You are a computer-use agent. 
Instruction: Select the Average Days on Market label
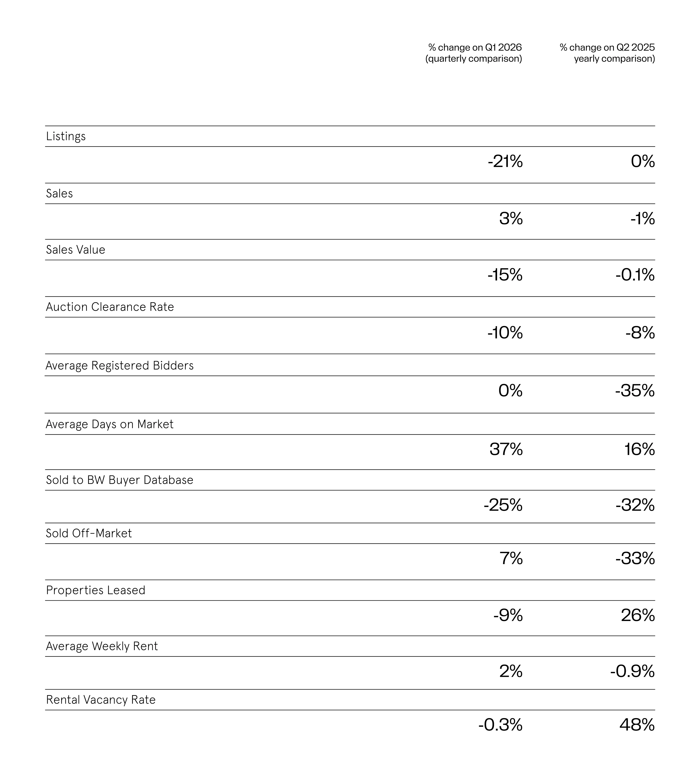coord(109,424)
